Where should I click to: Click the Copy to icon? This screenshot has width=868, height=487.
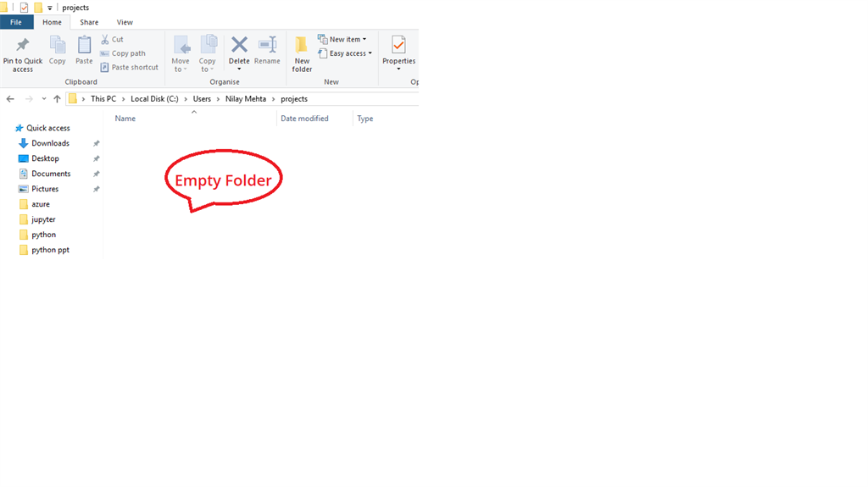tap(209, 45)
